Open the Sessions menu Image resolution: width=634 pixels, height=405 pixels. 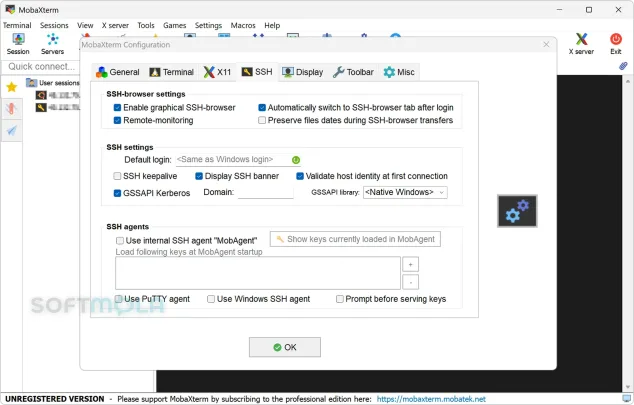[54, 25]
